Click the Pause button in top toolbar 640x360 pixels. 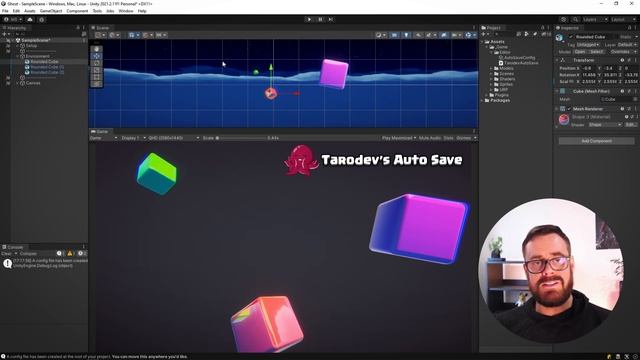[320, 19]
